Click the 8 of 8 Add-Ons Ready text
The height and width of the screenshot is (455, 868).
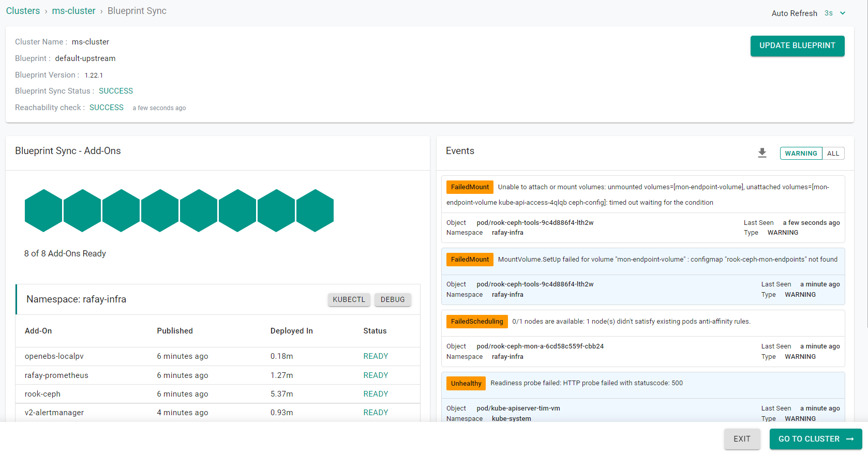(x=65, y=253)
